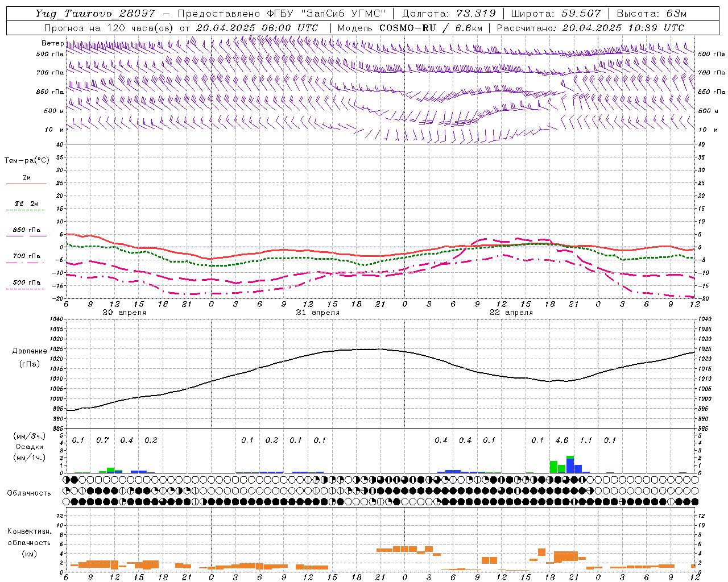Click the 1.1 precipitation total
This screenshot has height=582, width=728.
(x=586, y=440)
